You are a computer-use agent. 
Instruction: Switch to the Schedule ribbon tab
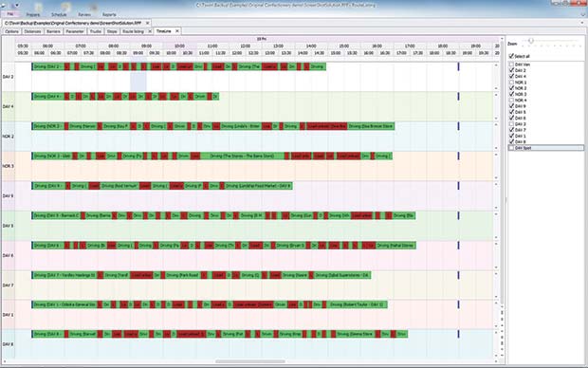click(x=59, y=14)
